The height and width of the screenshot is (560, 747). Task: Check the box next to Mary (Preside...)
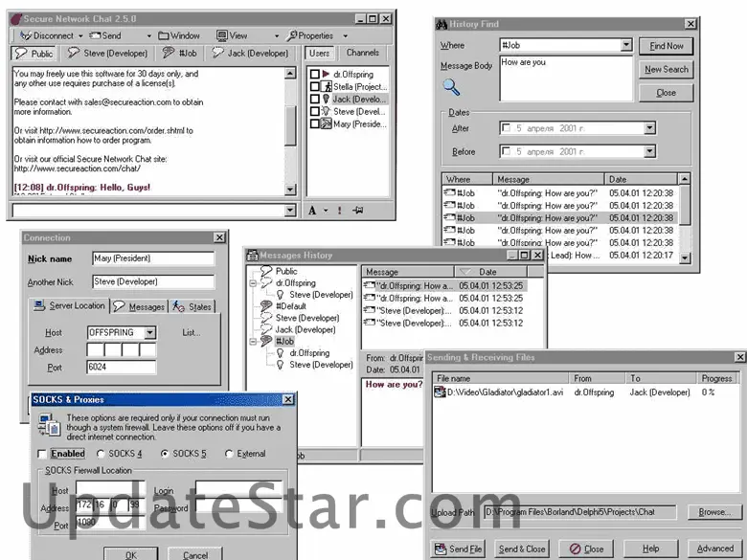coord(314,123)
